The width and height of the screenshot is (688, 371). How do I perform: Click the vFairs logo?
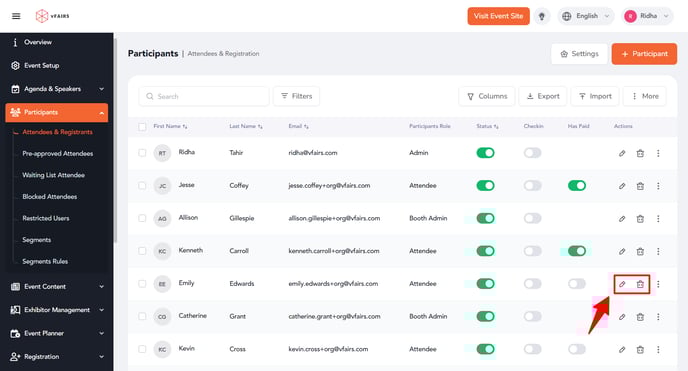coord(52,16)
